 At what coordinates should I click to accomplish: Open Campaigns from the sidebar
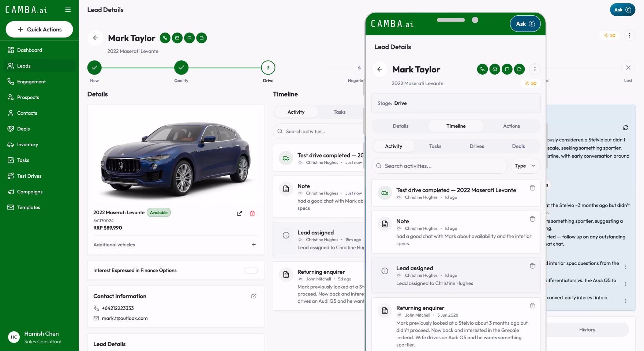click(x=39, y=192)
